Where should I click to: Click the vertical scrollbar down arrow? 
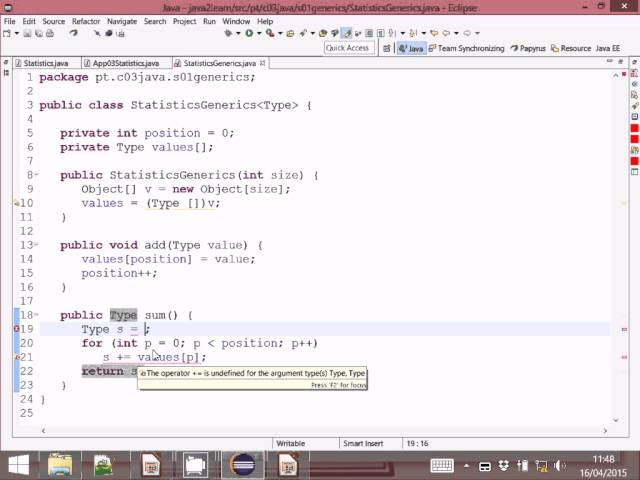[616, 420]
